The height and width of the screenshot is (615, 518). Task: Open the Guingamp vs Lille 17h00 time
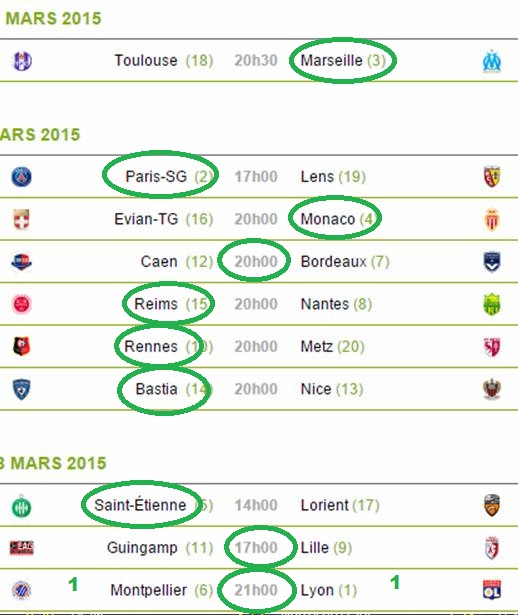click(256, 548)
